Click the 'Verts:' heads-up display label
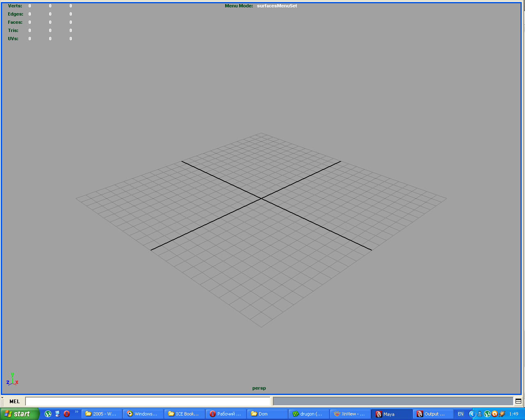525x420 pixels. pos(15,6)
